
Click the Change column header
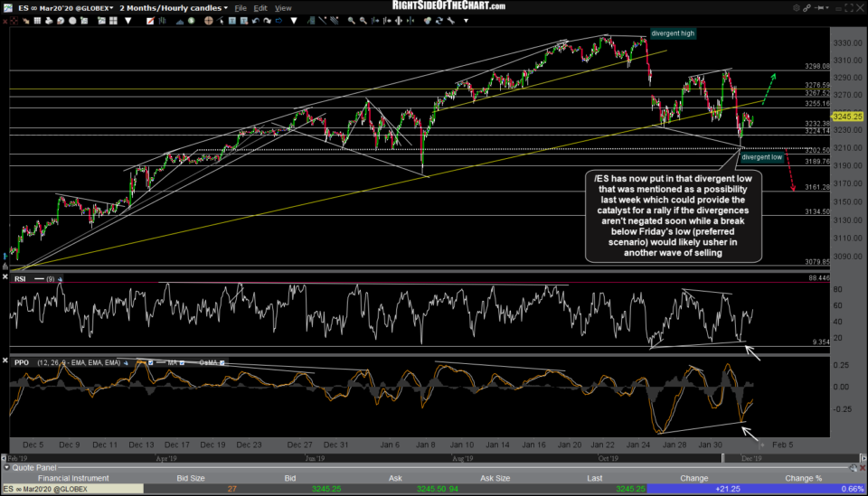pos(694,478)
